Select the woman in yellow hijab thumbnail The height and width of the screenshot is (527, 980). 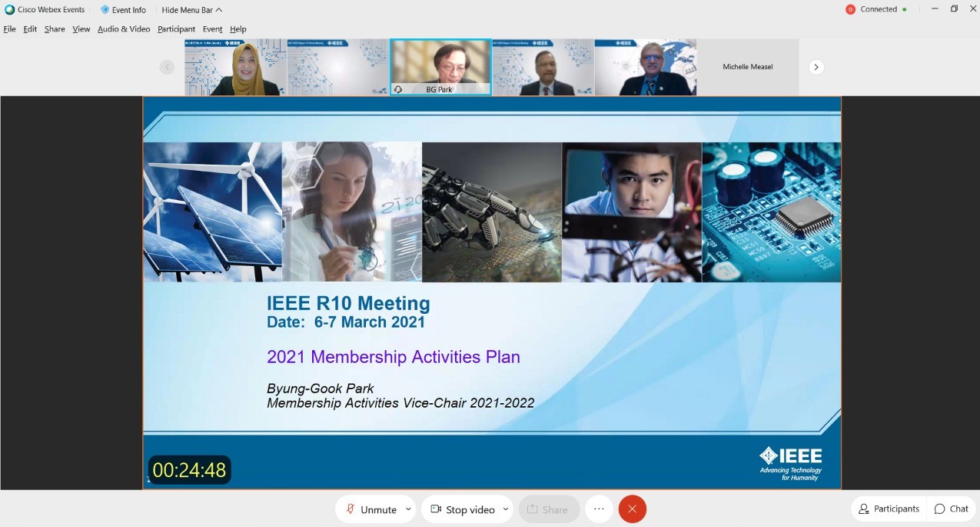coord(235,68)
